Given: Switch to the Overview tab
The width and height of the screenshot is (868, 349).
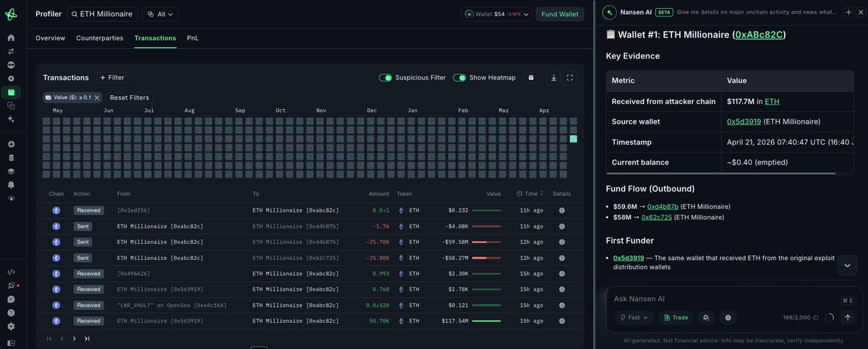Looking at the screenshot, I should pos(51,38).
